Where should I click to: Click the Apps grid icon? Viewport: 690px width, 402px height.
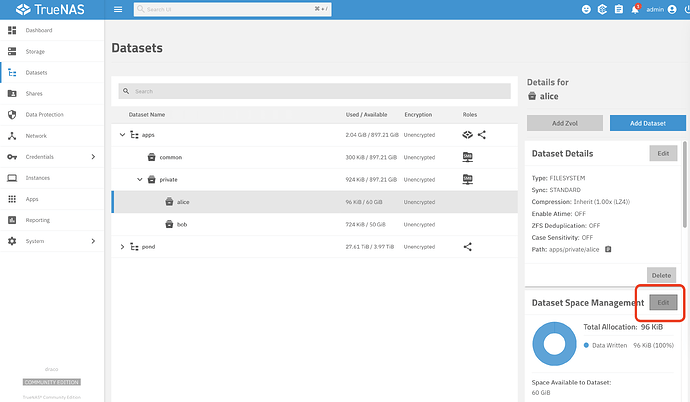tap(12, 199)
